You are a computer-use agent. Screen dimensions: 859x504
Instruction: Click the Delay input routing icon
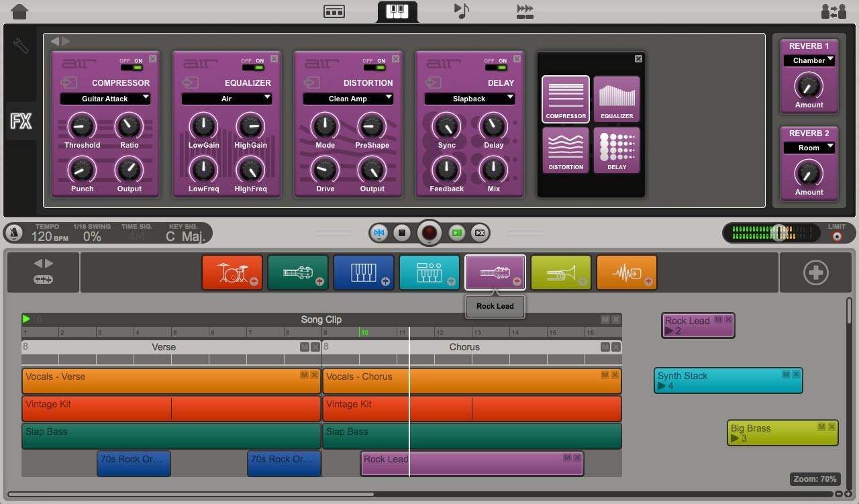coord(434,83)
